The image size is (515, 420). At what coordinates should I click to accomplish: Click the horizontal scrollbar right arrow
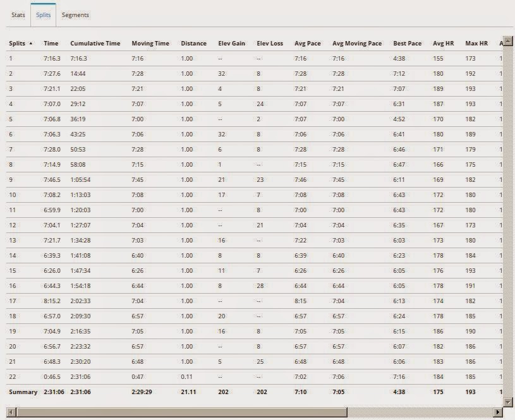pyautogui.click(x=498, y=412)
